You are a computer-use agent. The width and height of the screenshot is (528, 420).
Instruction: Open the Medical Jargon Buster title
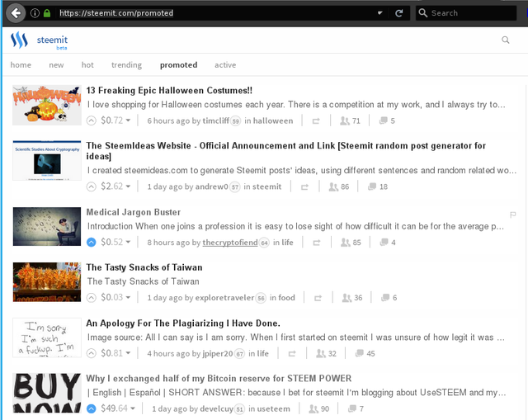(x=134, y=212)
